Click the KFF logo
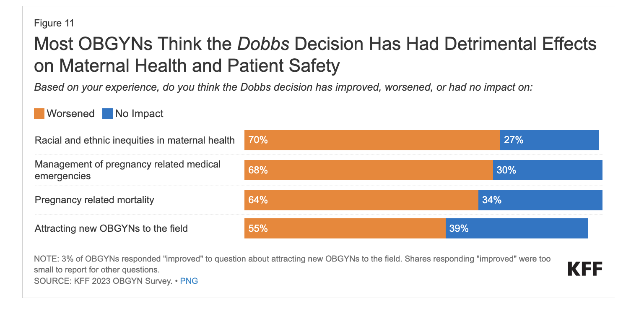644x309 pixels. coord(585,269)
